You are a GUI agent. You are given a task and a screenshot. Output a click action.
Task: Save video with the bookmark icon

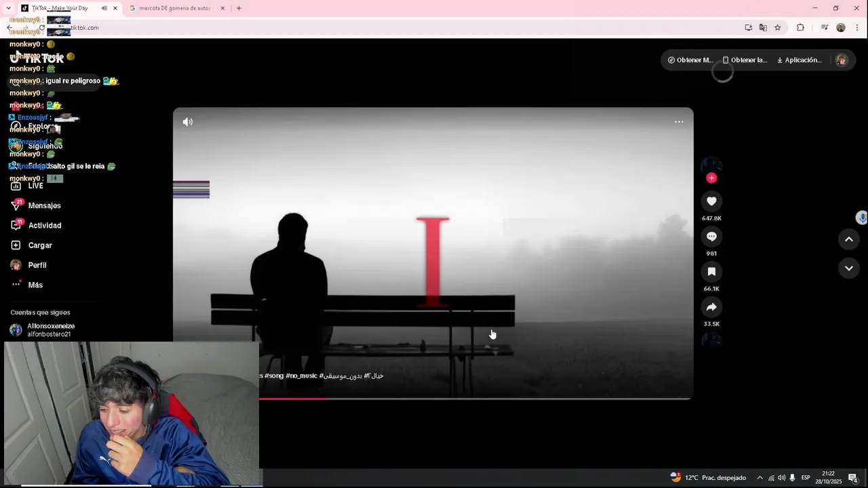pyautogui.click(x=711, y=272)
